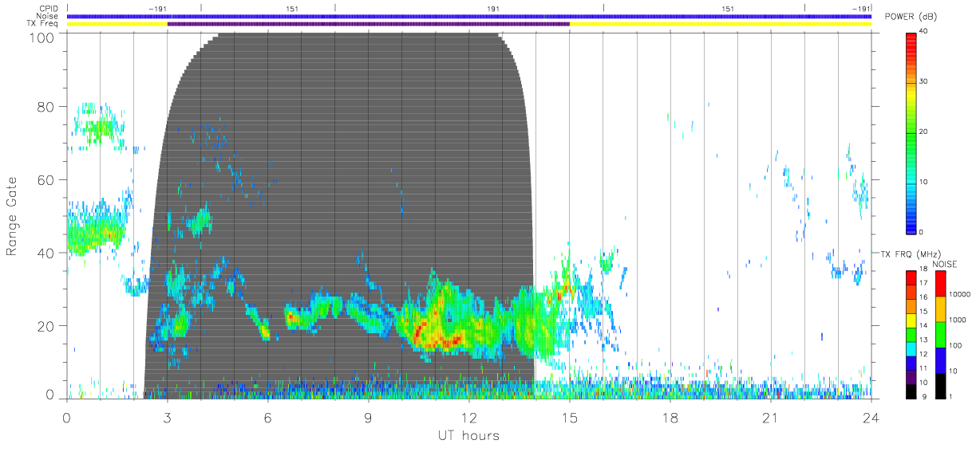This screenshot has width=980, height=452.
Task: Click the Range Gate tick label 80
Action: tap(47, 106)
